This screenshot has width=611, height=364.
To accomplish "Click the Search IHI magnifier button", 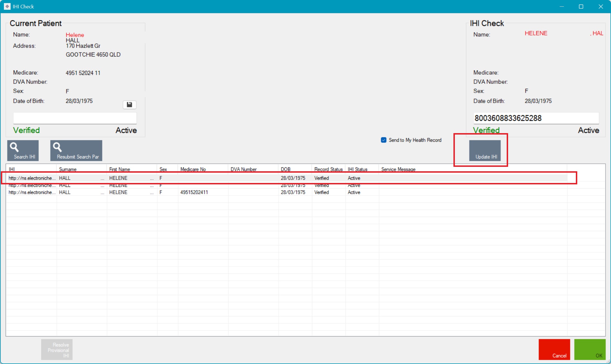I will coord(23,151).
